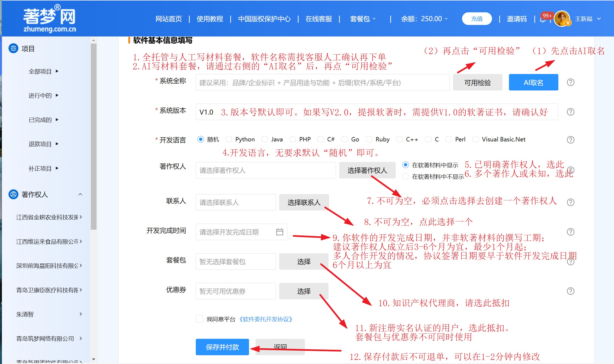This screenshot has height=364, width=614.
Task: Click the 系统全称 name input field
Action: click(x=322, y=83)
